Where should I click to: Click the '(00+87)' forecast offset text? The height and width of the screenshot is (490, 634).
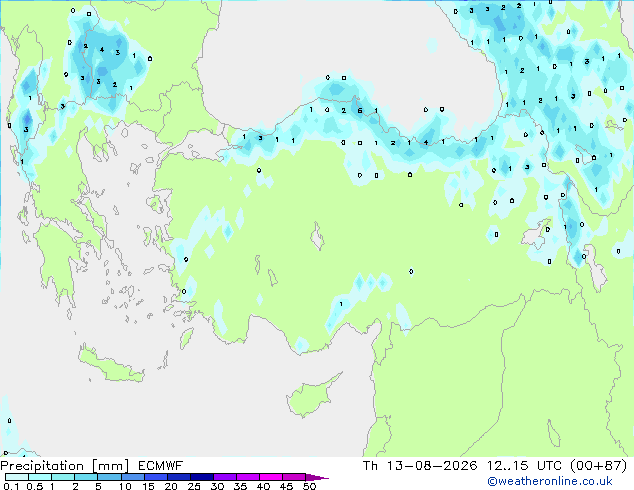[598, 466]
